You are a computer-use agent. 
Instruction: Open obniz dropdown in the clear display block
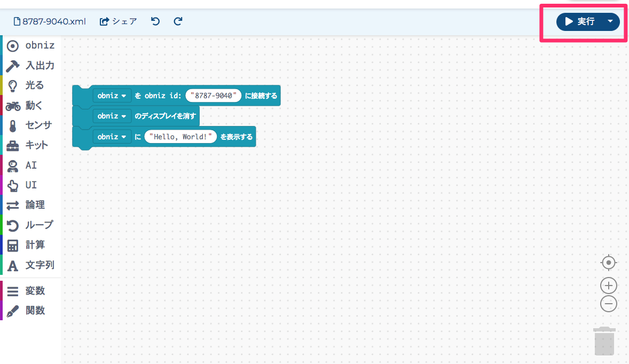pos(112,116)
